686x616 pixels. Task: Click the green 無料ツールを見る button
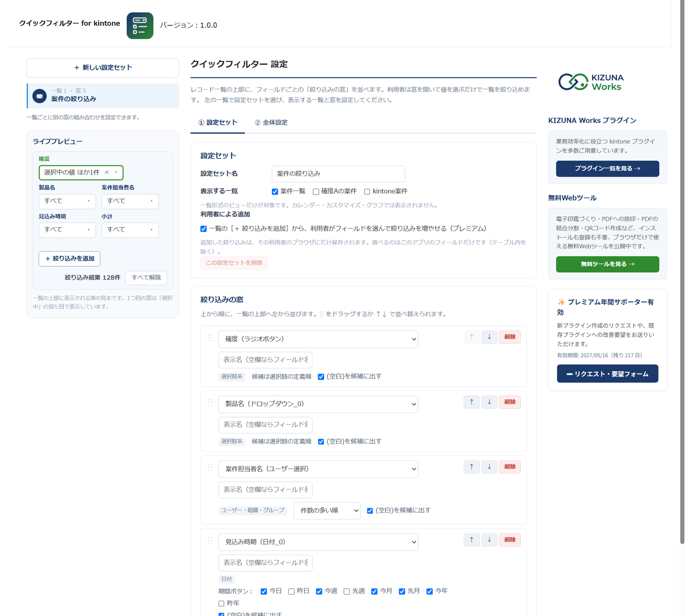click(608, 264)
